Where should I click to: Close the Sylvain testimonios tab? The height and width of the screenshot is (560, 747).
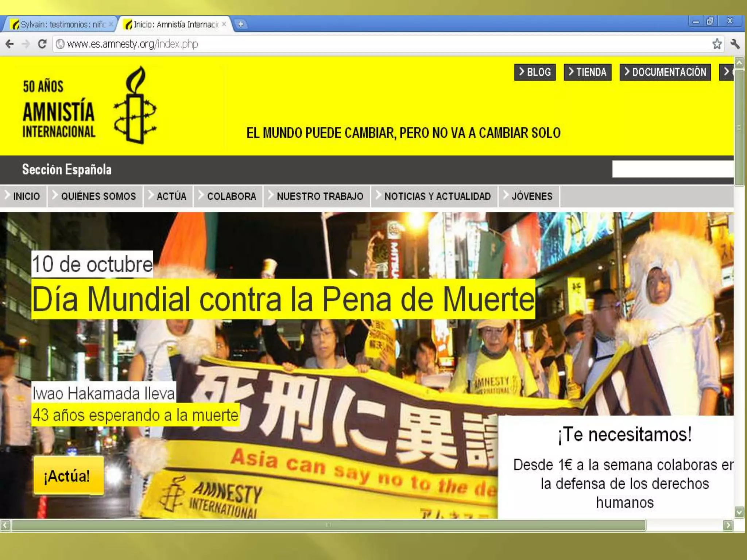[111, 24]
